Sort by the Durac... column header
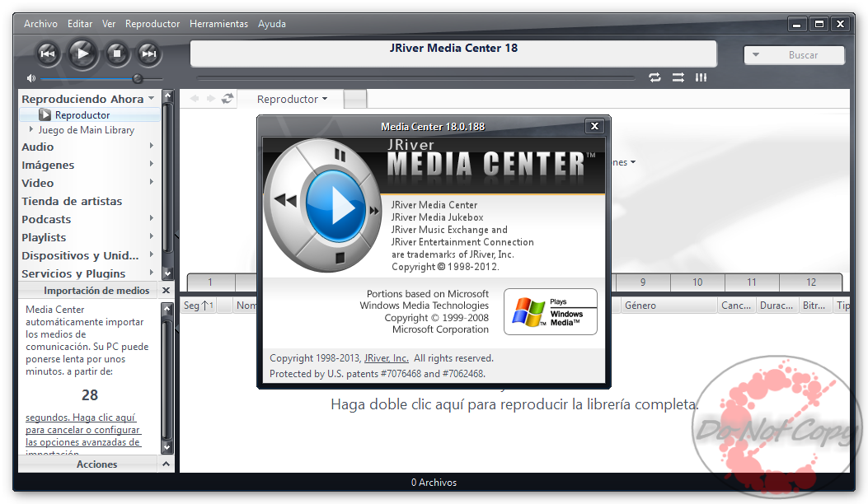Viewport: 868px width, 504px height. [x=777, y=306]
